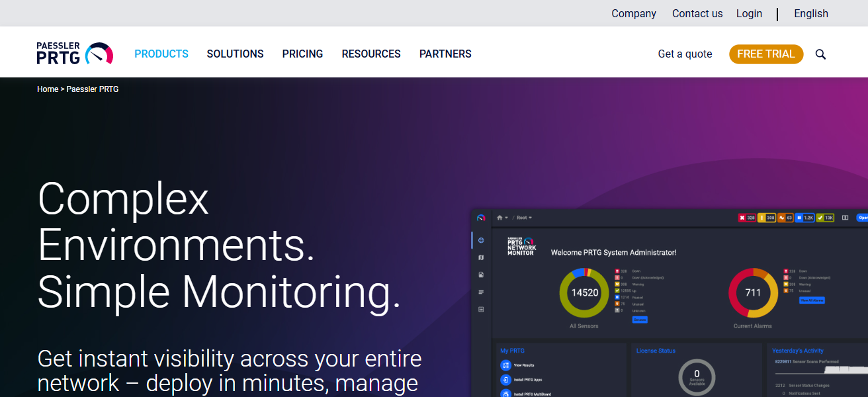The width and height of the screenshot is (868, 397).
Task: Open the SOLUTIONS menu
Action: (x=235, y=54)
